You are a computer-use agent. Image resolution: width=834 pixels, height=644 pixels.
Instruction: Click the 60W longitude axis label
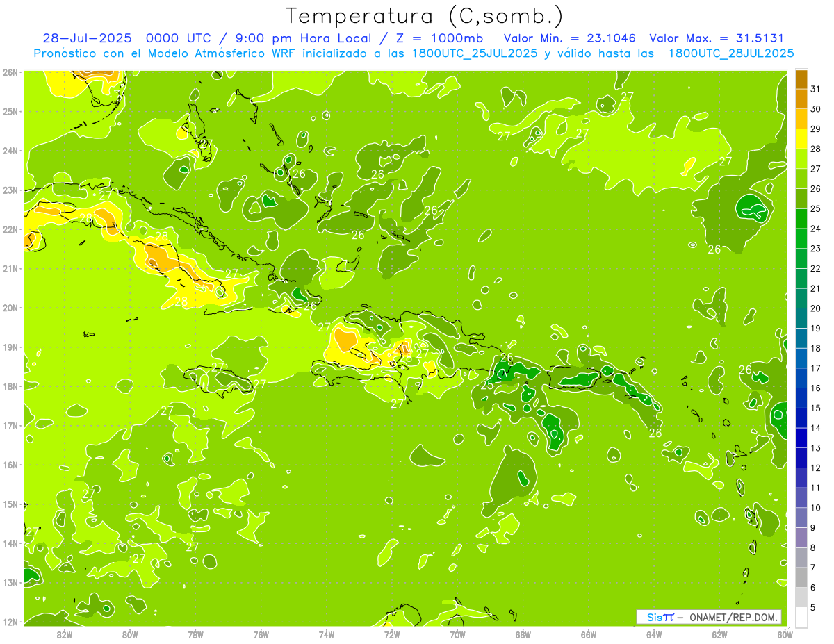click(x=785, y=634)
